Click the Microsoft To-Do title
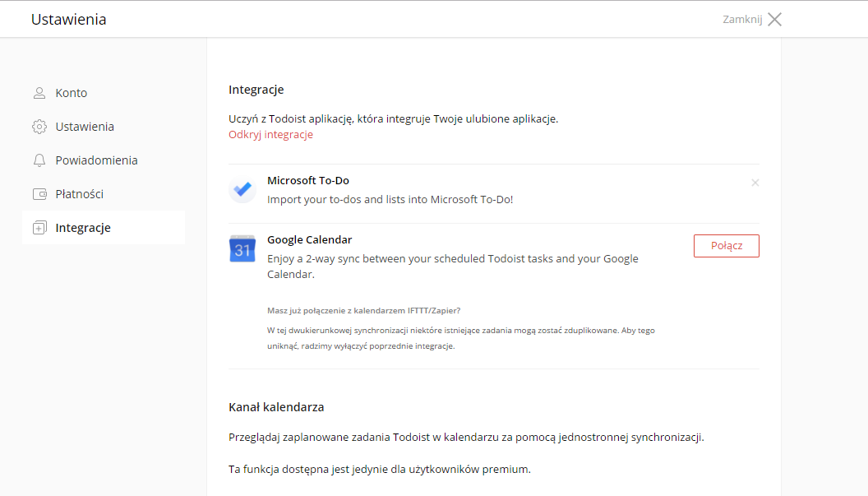Viewport: 868px width, 496px height. click(307, 181)
